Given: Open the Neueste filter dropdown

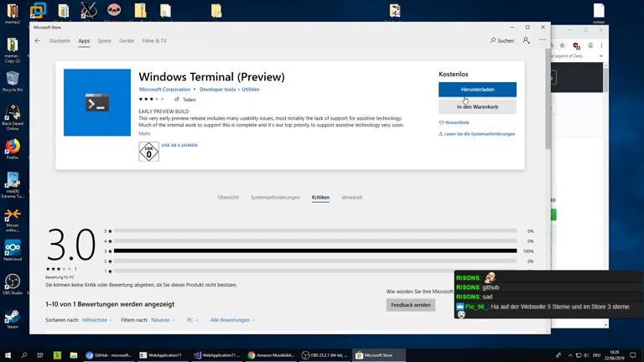Looking at the screenshot, I should [163, 320].
